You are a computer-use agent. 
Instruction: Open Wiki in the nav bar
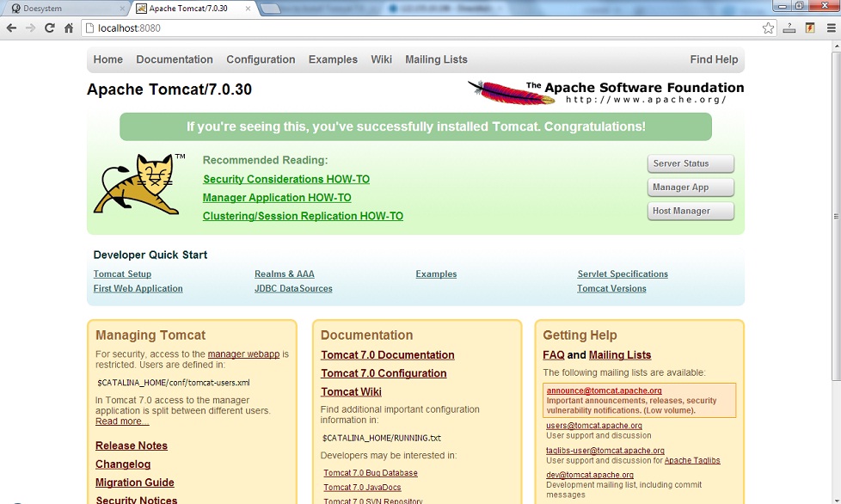[381, 59]
